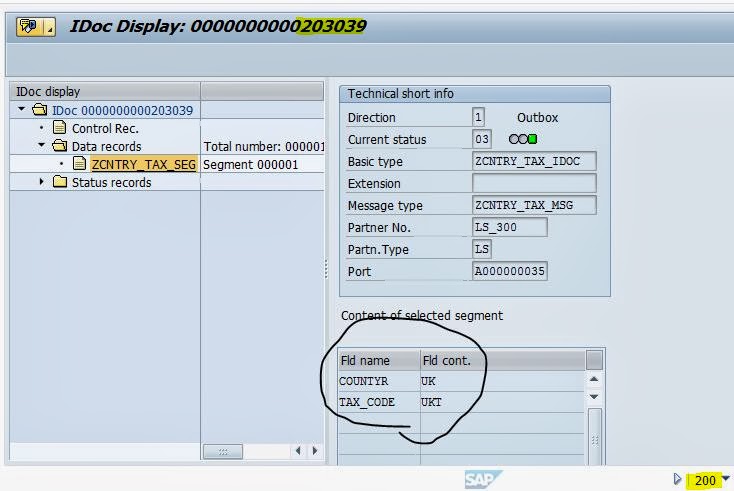Screen dimensions: 734x491
Task: Expand the Status records node
Action: pyautogui.click(x=42, y=182)
